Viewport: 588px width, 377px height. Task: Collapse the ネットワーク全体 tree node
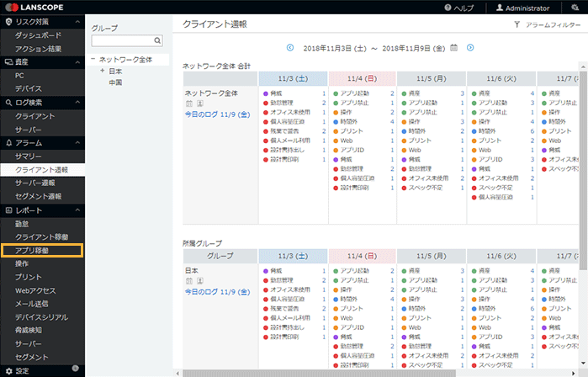93,60
